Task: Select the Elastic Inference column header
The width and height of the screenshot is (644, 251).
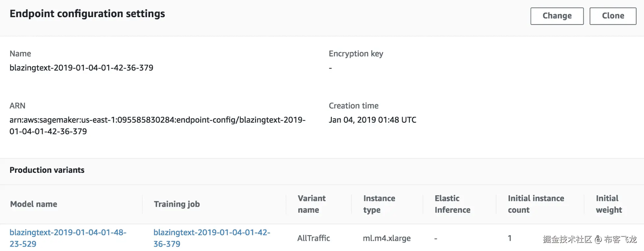Action: point(452,204)
